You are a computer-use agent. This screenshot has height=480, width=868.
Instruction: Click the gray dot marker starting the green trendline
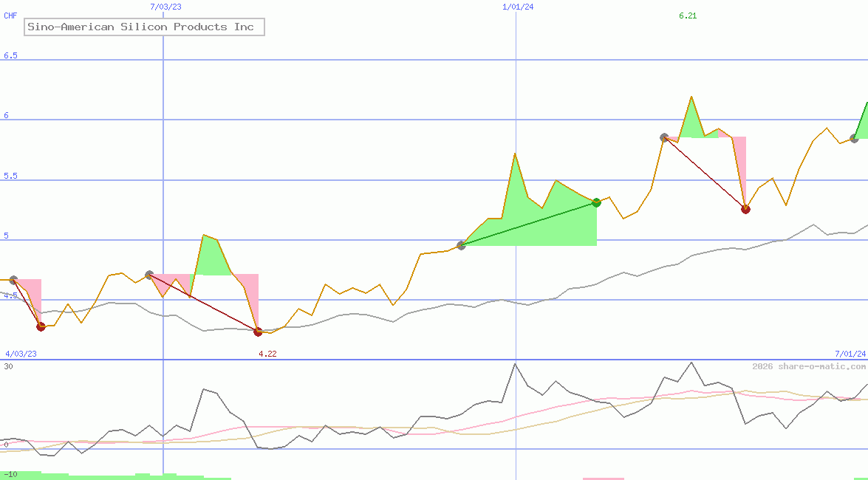coord(462,245)
